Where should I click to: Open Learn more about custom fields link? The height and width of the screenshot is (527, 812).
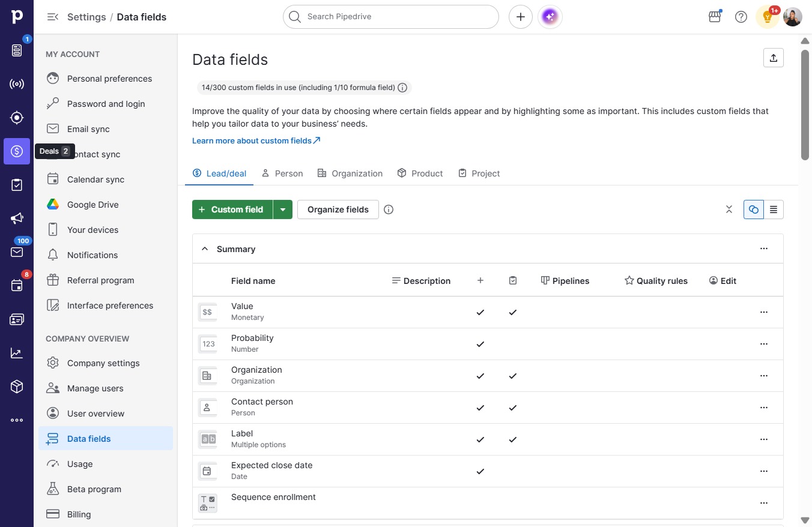coord(256,140)
